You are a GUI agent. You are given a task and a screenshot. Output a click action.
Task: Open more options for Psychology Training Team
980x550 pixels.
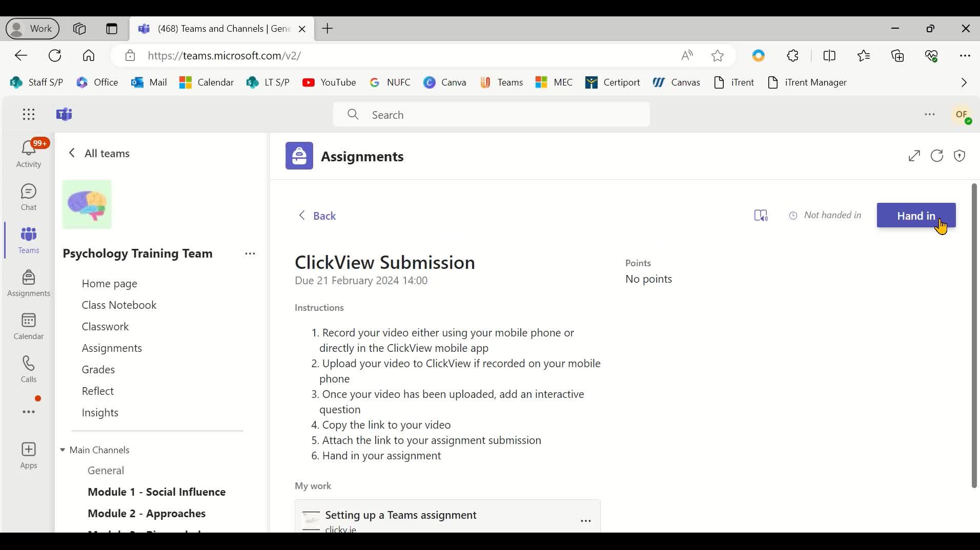click(250, 253)
